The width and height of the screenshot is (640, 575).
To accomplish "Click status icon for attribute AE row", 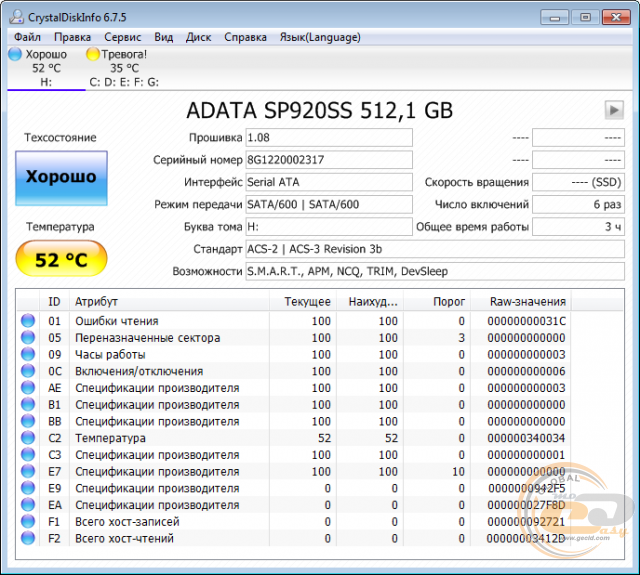I will (28, 388).
